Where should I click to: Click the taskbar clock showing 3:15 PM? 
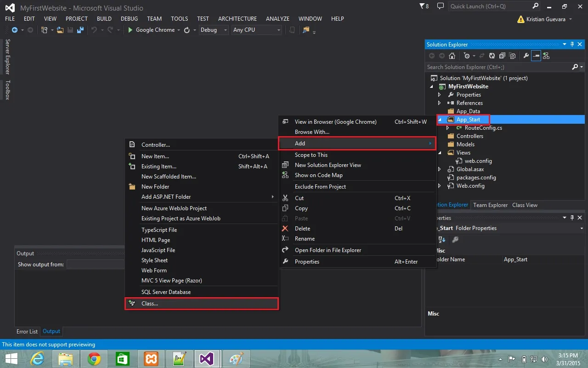pos(568,359)
